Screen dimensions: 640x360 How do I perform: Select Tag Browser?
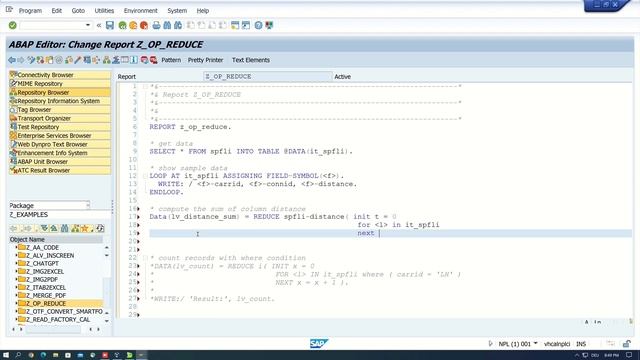(x=60, y=110)
